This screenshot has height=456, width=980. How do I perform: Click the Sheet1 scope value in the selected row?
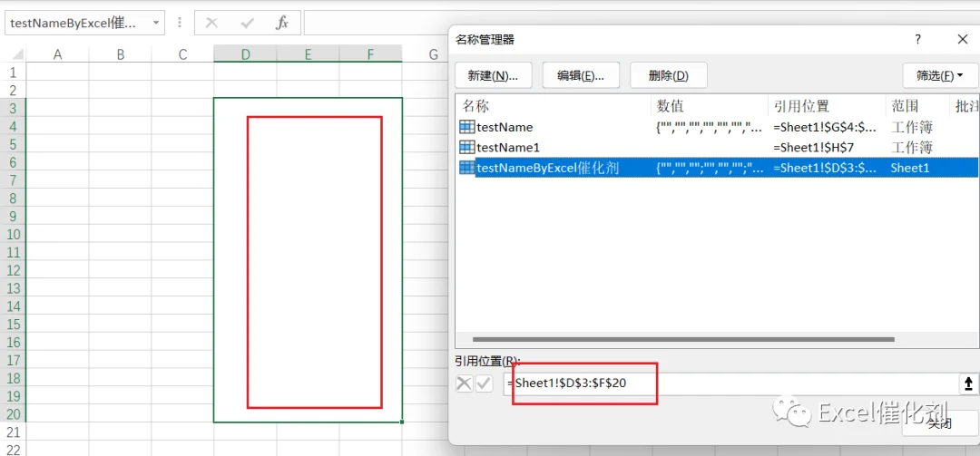[x=910, y=168]
